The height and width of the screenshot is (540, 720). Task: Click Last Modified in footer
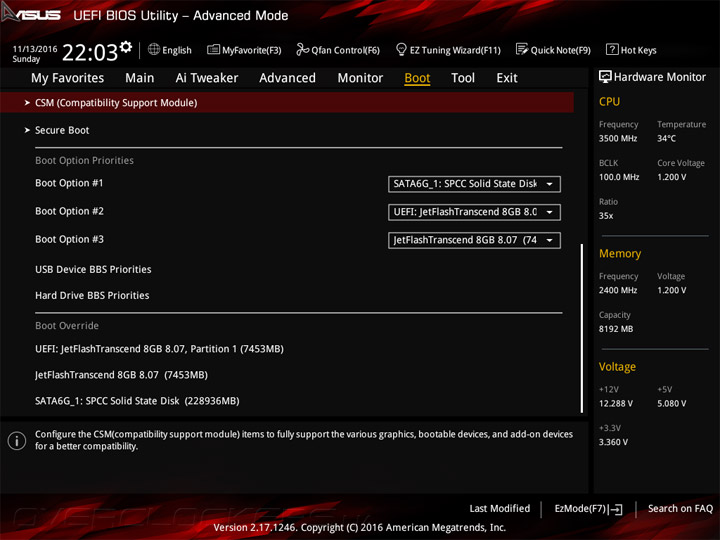(500, 509)
